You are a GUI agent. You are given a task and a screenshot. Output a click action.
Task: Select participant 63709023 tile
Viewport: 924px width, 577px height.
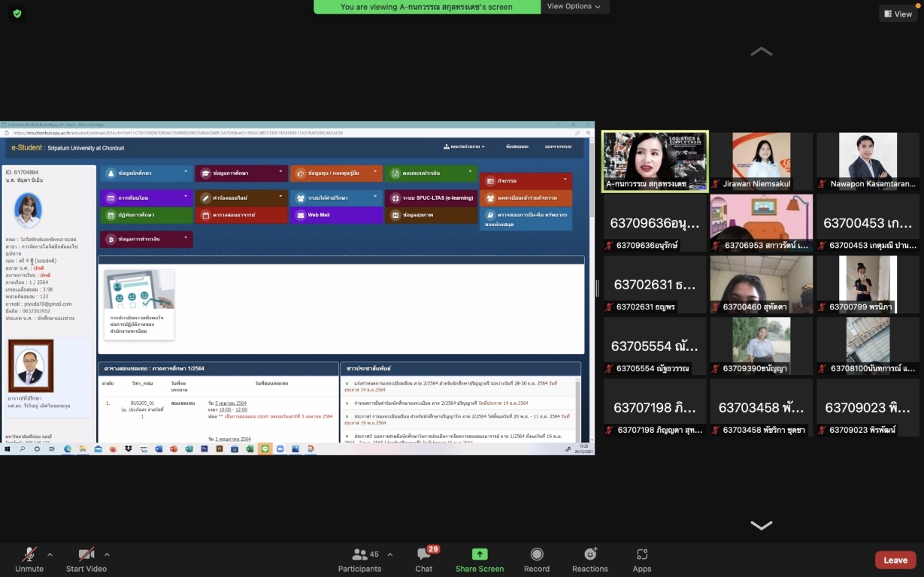[x=868, y=408]
